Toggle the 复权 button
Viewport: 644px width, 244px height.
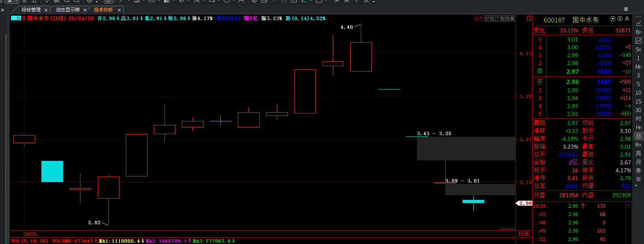[479, 19]
